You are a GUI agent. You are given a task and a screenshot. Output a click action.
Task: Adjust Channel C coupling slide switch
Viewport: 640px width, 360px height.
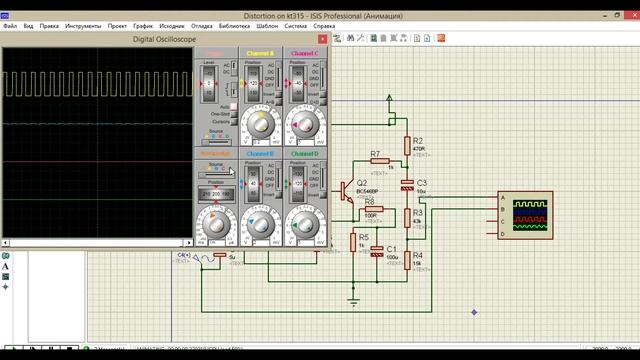323,75
